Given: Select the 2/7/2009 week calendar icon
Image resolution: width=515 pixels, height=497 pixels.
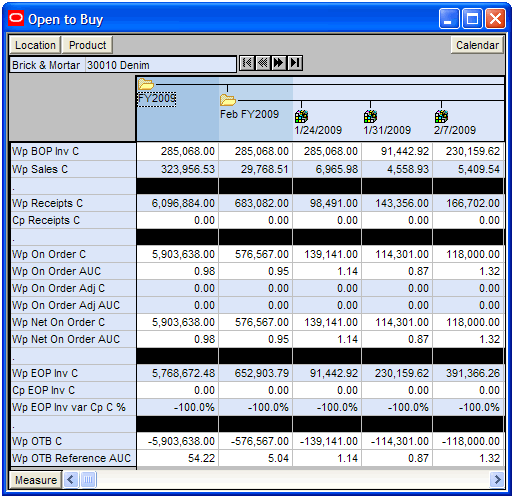Looking at the screenshot, I should 441,117.
